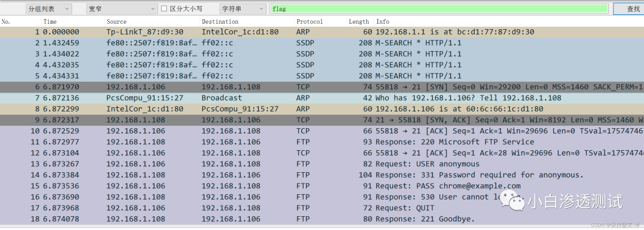Open the 宽窄 character width dropdown
This screenshot has height=230, width=644.
(x=122, y=8)
